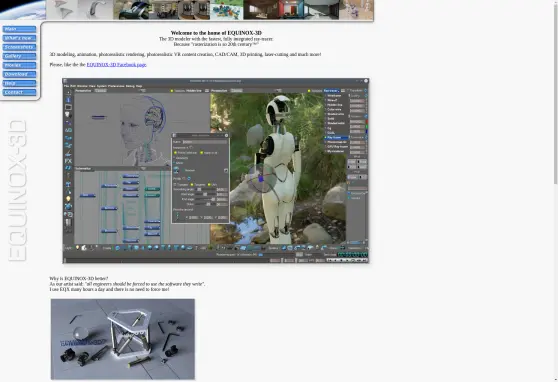This screenshot has width=558, height=382.
Task: Click the colorful blocks thumbnail in the banner
Action: point(227,10)
